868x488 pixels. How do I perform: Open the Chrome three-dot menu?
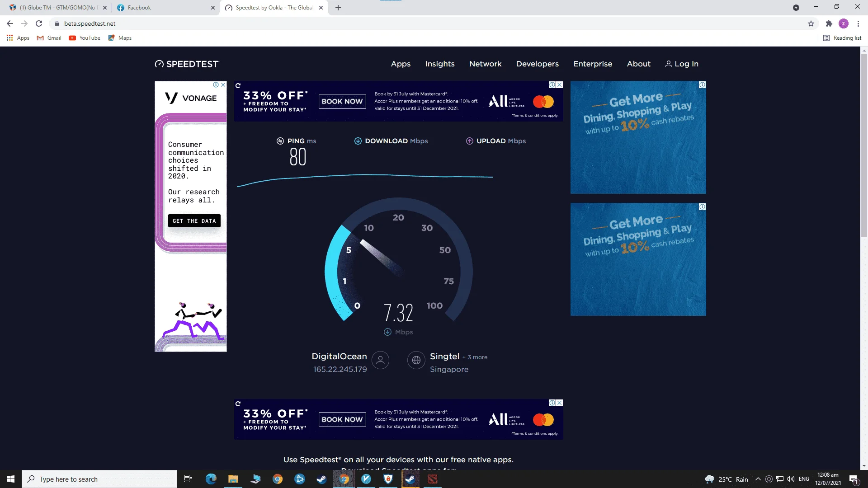click(858, 23)
